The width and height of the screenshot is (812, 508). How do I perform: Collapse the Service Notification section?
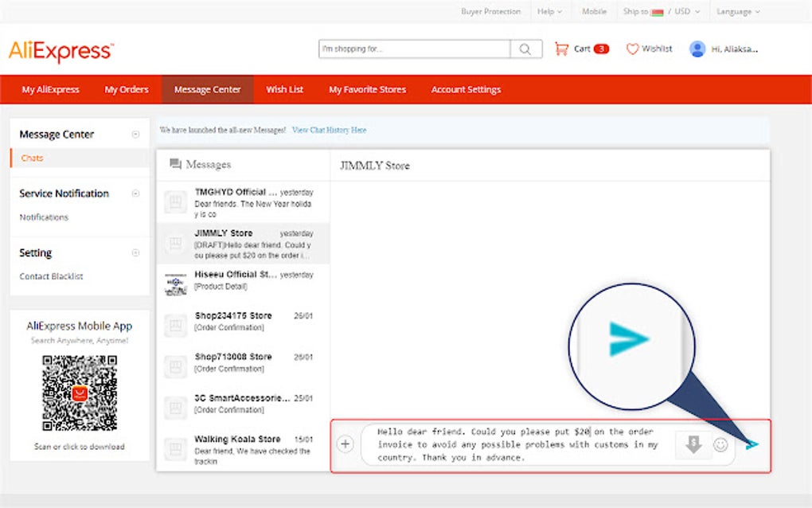coord(135,193)
